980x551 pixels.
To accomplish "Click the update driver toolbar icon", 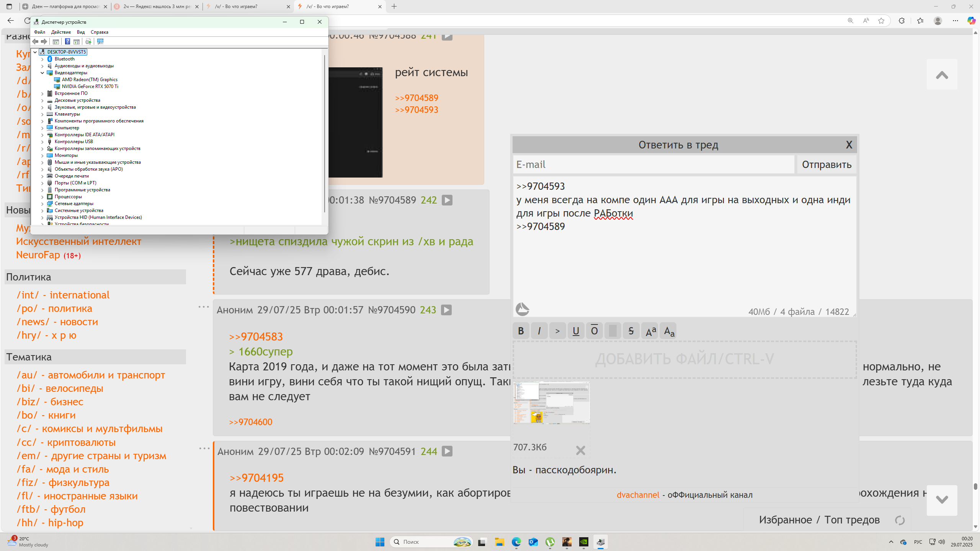I will click(x=88, y=41).
